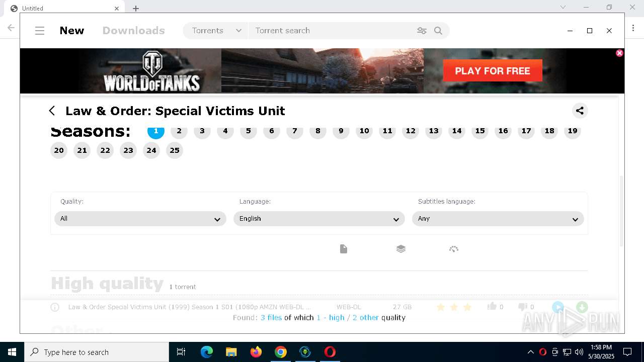Click Windows taskbar search box
The height and width of the screenshot is (362, 644).
click(97, 352)
